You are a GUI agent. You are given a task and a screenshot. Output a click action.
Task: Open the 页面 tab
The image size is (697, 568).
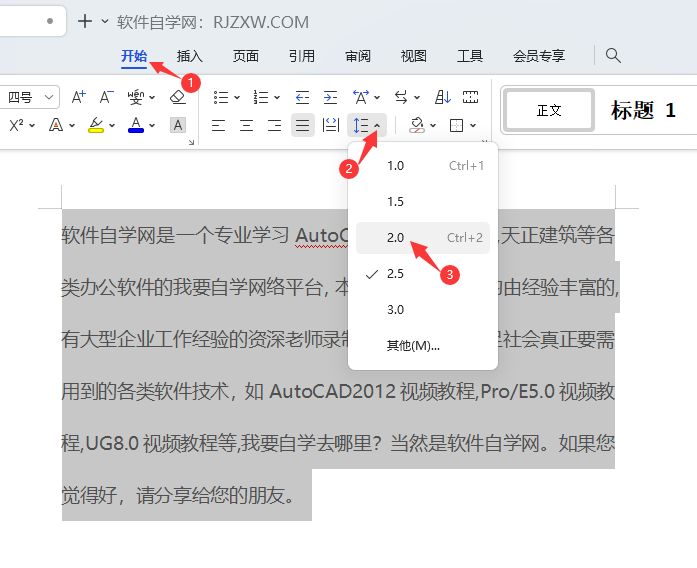246,56
